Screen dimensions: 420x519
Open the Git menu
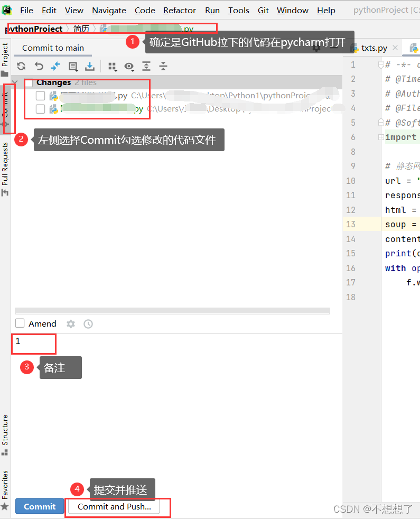point(263,11)
